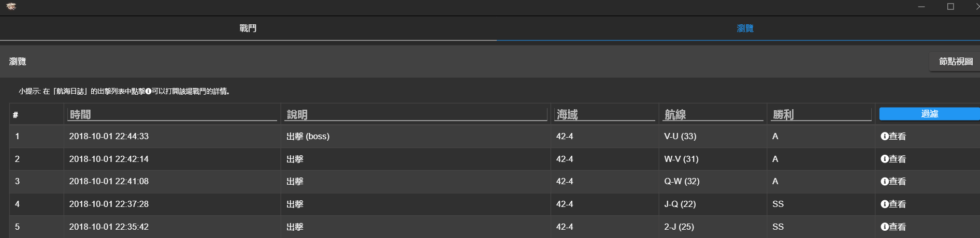
Task: Click the 時間 column filter field
Action: (x=172, y=115)
